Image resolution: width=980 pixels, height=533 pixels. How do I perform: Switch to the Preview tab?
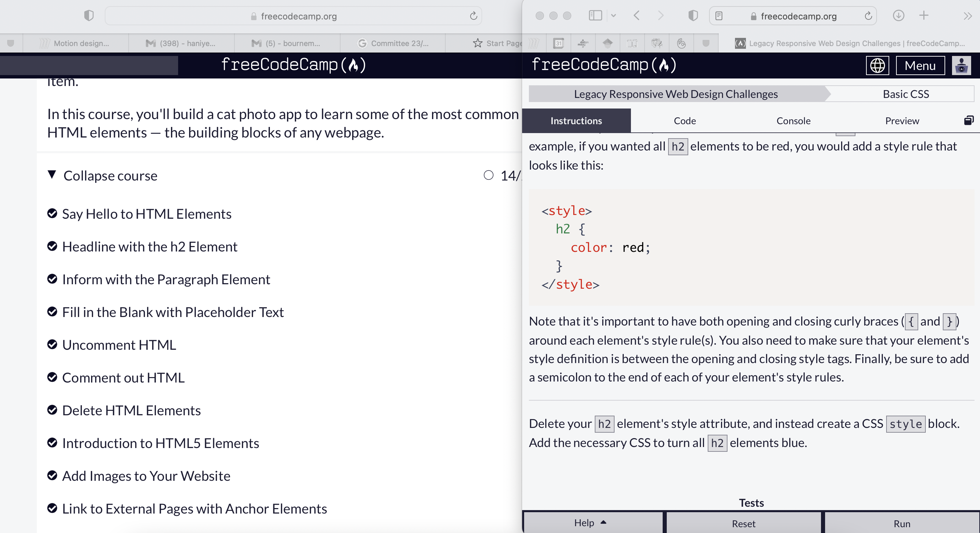point(902,120)
